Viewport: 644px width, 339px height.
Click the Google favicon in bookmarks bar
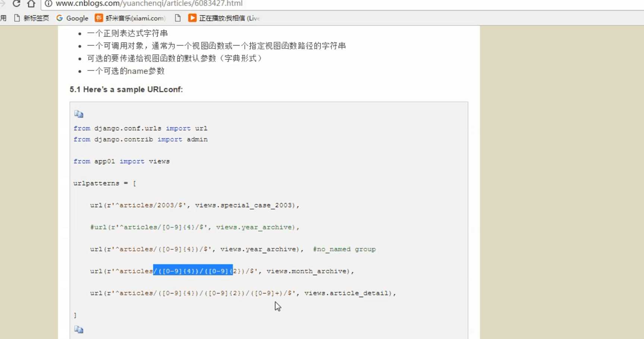coord(60,18)
